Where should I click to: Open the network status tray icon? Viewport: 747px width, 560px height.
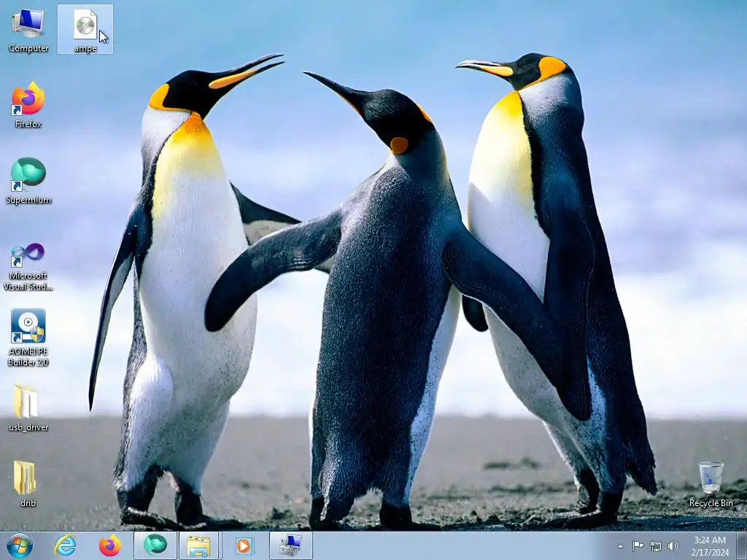(x=656, y=546)
